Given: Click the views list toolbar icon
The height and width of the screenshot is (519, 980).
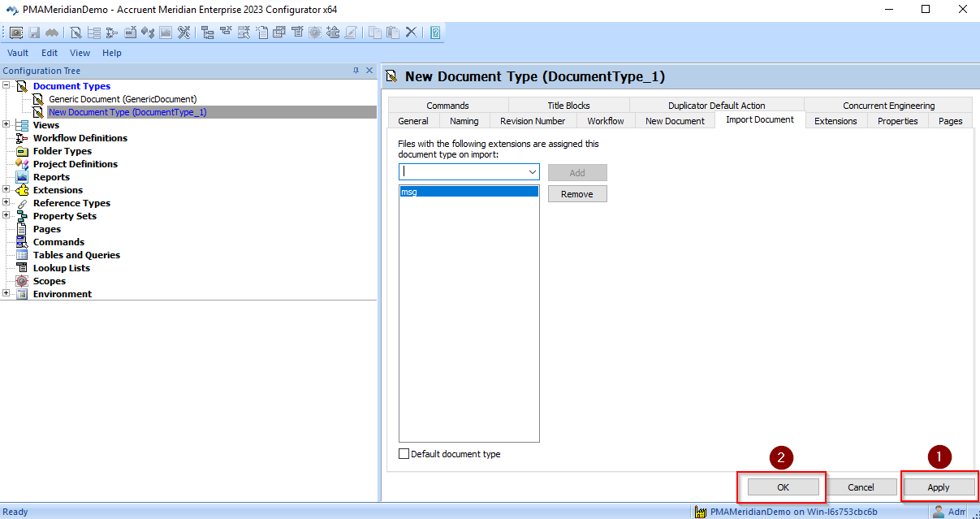Looking at the screenshot, I should [93, 32].
